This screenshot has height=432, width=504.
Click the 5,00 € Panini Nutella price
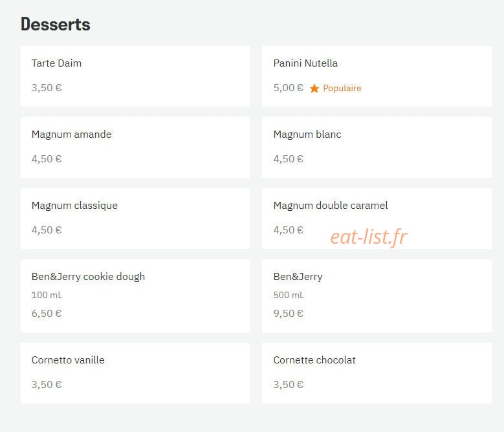(x=289, y=88)
